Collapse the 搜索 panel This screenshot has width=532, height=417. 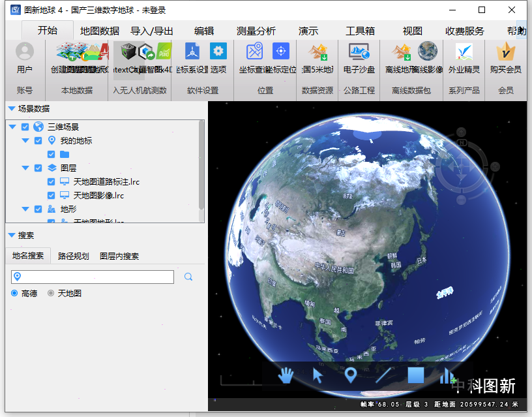coord(12,235)
